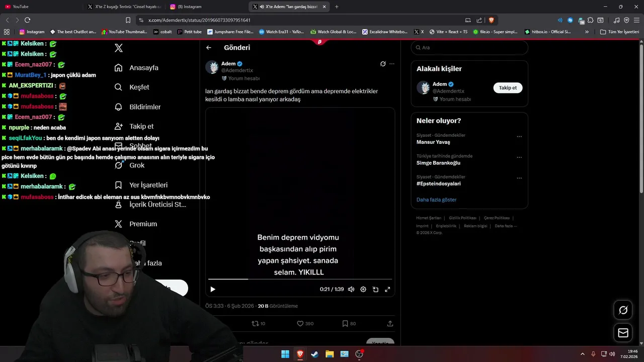644x362 pixels.
Task: Expand hidden bookmarks overflow chevron
Action: (x=587, y=32)
